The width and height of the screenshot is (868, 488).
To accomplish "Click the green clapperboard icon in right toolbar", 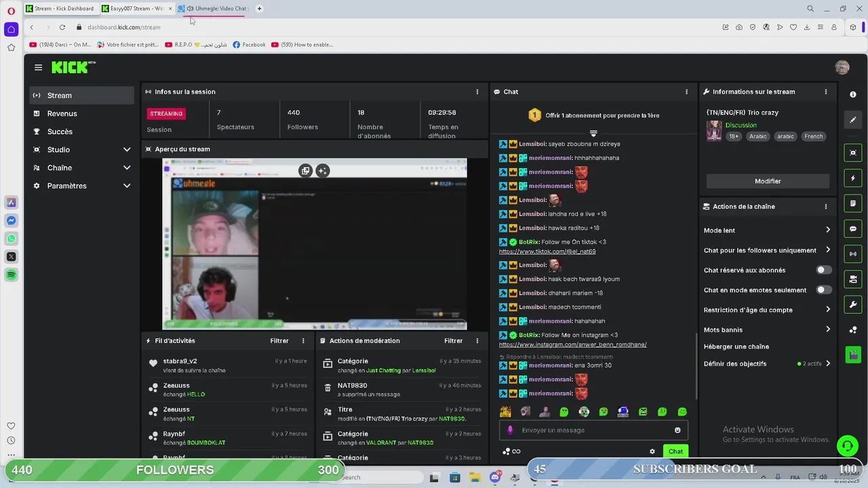I will tap(853, 354).
